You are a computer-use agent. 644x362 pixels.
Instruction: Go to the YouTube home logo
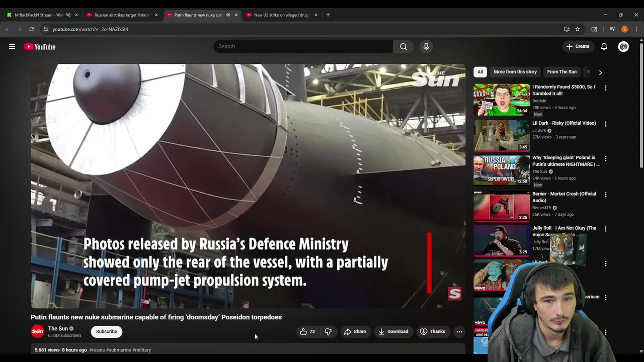pyautogui.click(x=40, y=47)
